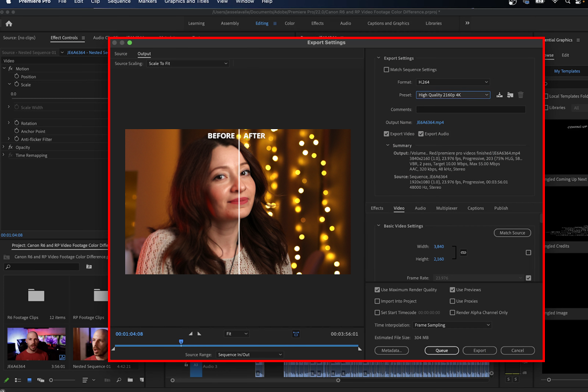Image resolution: width=588 pixels, height=392 pixels.
Task: Check Set Start Timecode option
Action: click(377, 312)
